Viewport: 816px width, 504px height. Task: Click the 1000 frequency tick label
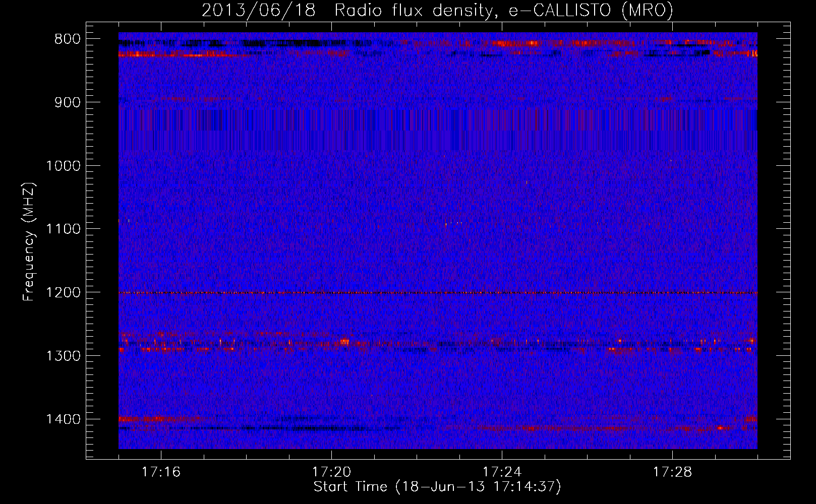(x=63, y=166)
